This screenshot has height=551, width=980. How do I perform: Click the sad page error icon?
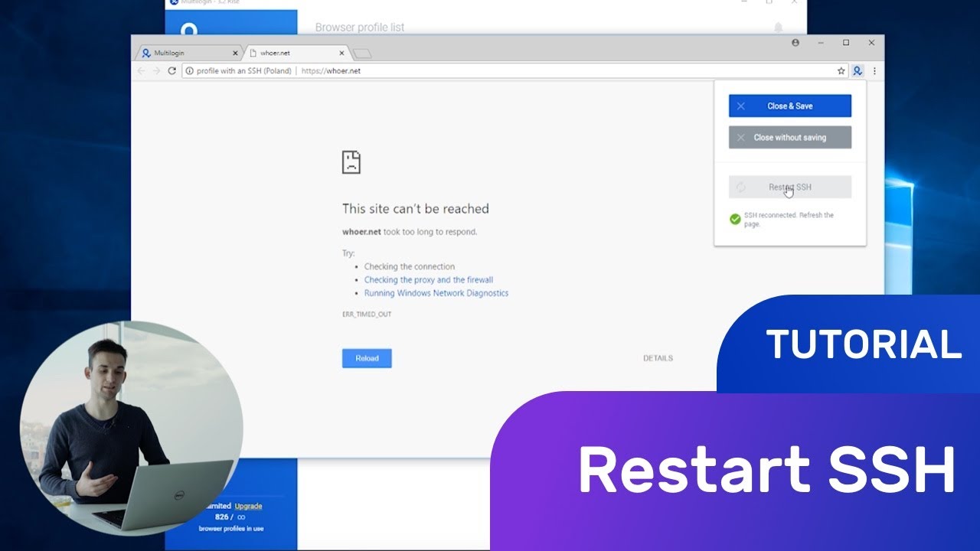[351, 162]
